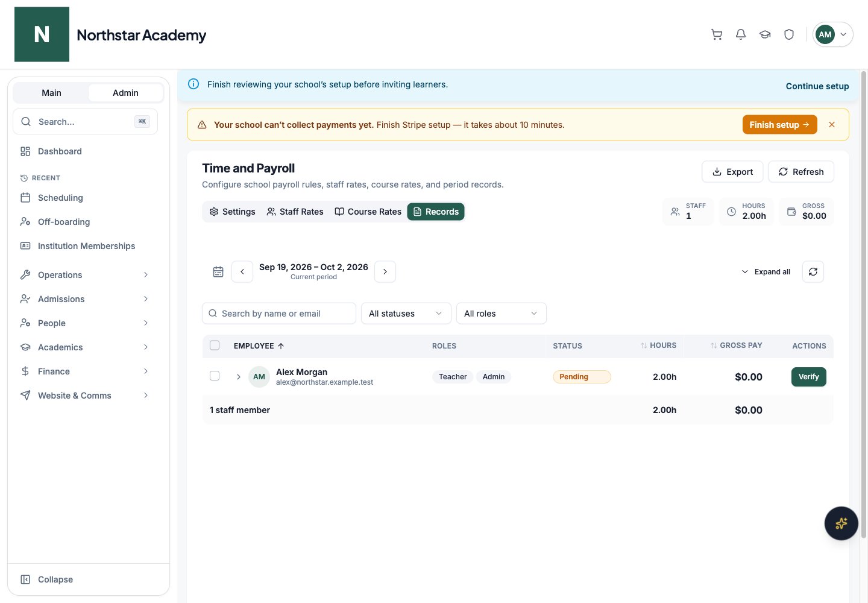Viewport: 868px width, 603px height.
Task: Click Expand all records
Action: 766,272
